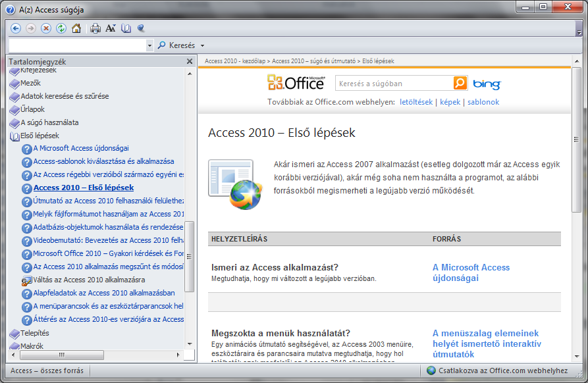Open the sablonok link
The width and height of the screenshot is (588, 383).
tap(483, 102)
